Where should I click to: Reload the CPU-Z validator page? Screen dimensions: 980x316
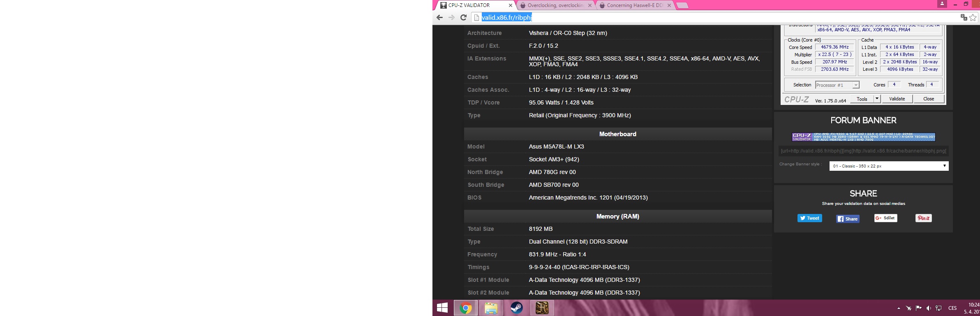[463, 17]
